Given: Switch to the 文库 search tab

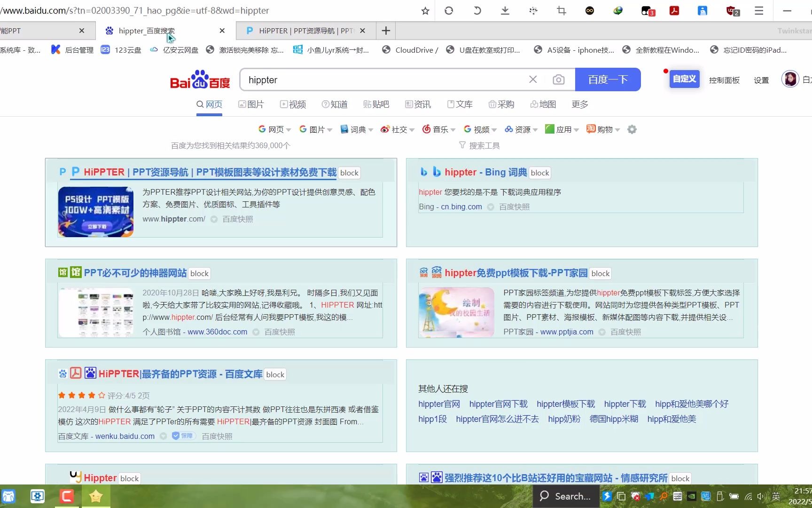Looking at the screenshot, I should [460, 104].
